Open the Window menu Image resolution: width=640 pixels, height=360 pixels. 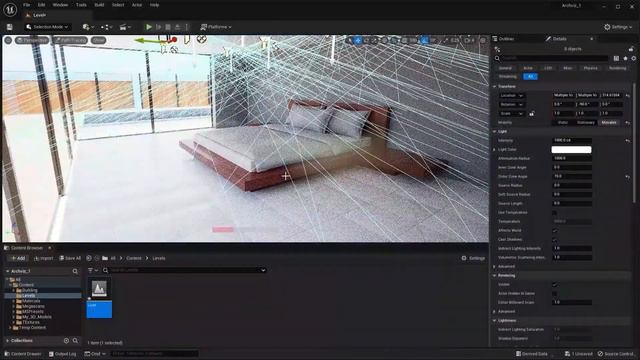coord(60,5)
